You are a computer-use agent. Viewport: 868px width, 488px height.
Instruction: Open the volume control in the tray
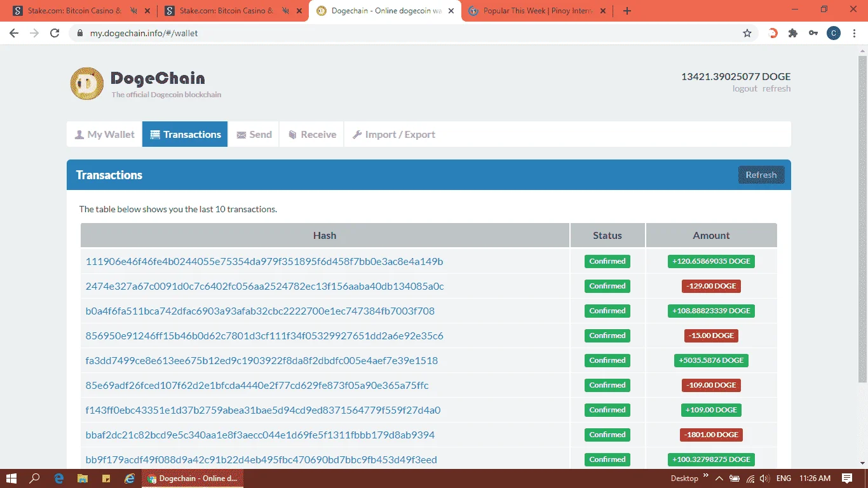pos(764,478)
